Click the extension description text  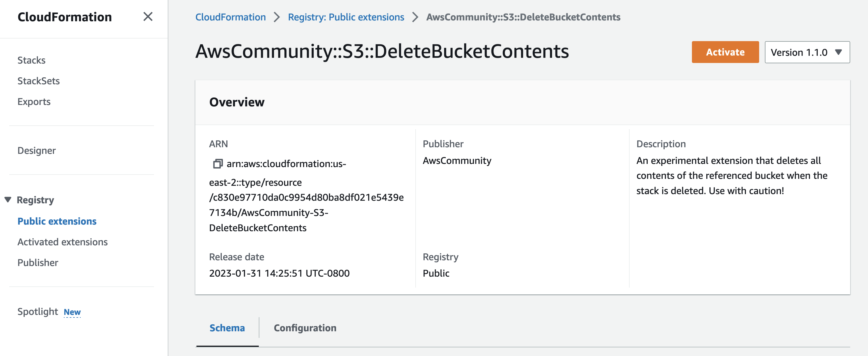(x=732, y=175)
